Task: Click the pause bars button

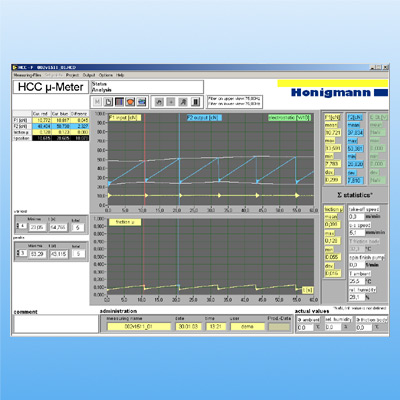Action: tap(196, 102)
